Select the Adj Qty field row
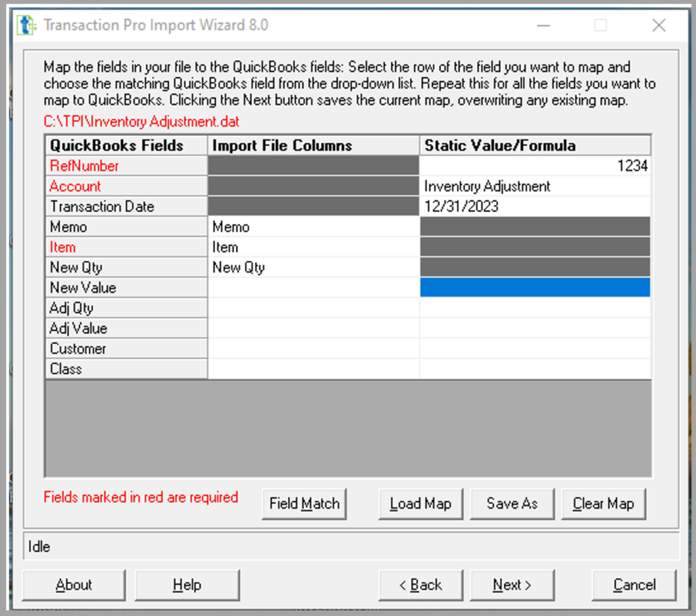696x616 pixels. click(x=126, y=308)
